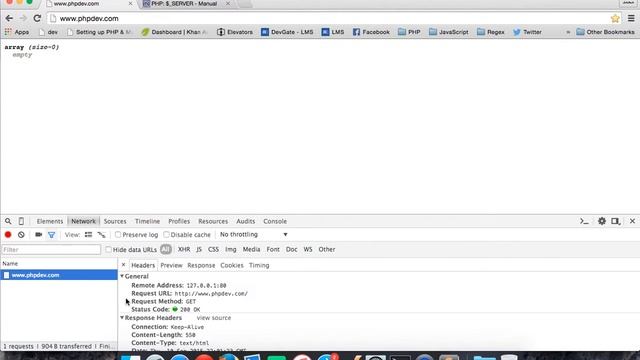The height and width of the screenshot is (360, 640).
Task: Open the Regex bookmarks folder
Action: (x=491, y=32)
